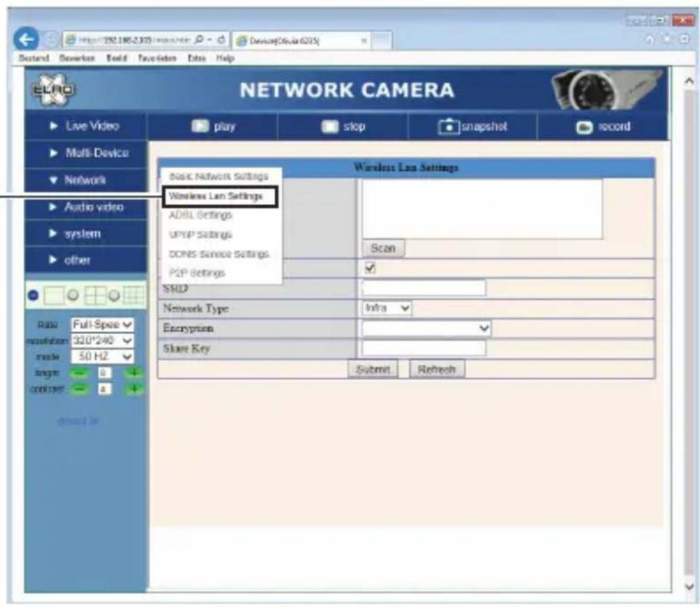Click the contrast value field

point(105,389)
